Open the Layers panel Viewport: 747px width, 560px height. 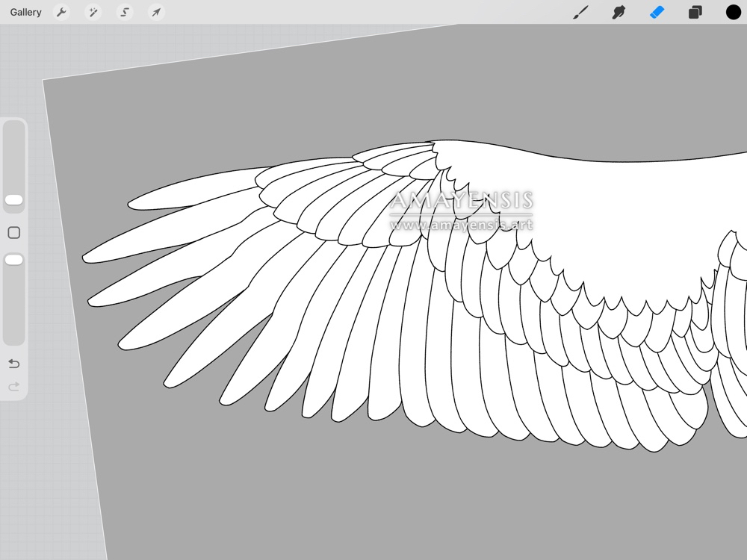[x=695, y=13]
